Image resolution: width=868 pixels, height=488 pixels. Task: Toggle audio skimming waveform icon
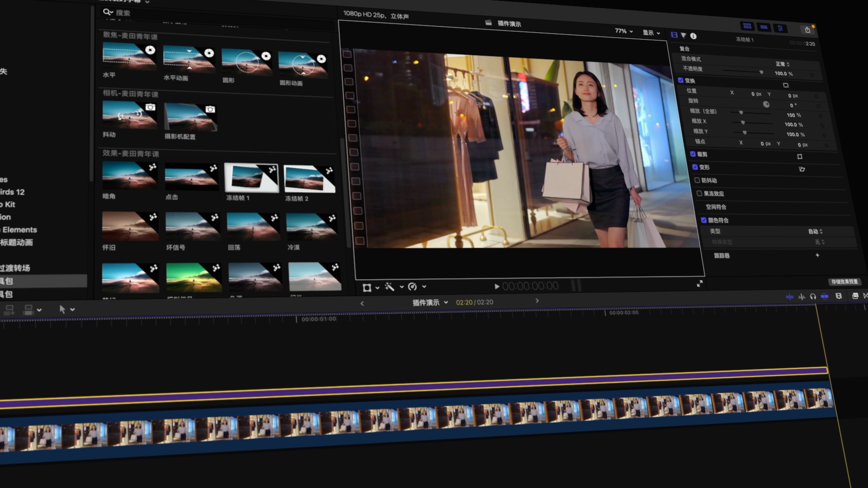point(802,296)
